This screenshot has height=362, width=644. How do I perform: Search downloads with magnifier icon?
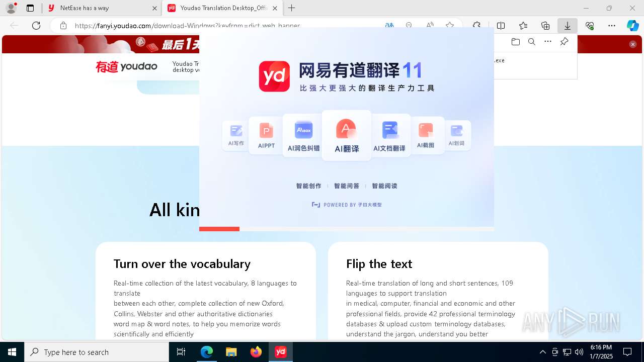[x=531, y=42]
